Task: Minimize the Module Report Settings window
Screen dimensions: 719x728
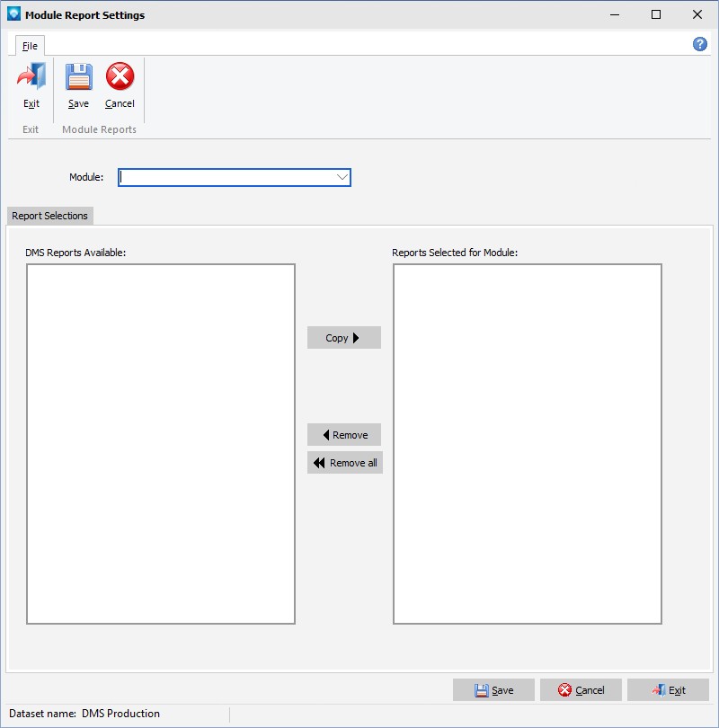Action: coord(615,15)
